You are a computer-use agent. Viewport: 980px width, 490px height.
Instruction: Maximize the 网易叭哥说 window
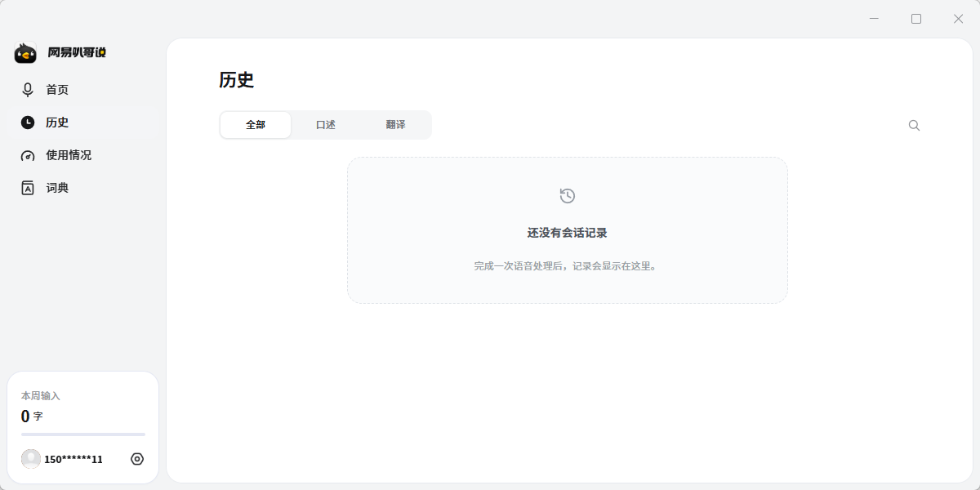coord(916,19)
